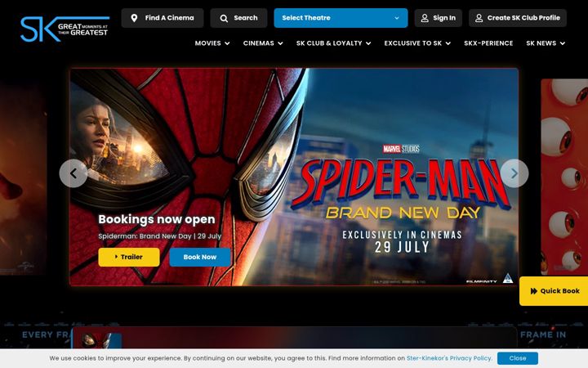Open the Select Theatre dropdown
This screenshot has width=588, height=368.
coord(341,18)
